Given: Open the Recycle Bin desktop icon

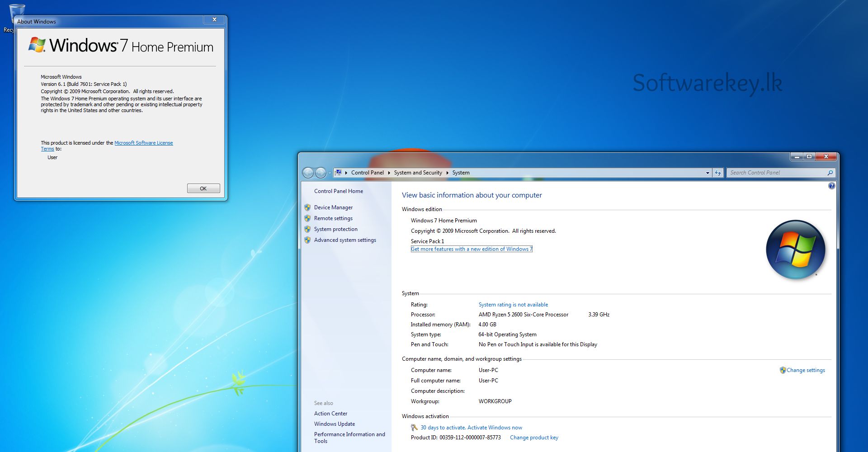Looking at the screenshot, I should (16, 14).
